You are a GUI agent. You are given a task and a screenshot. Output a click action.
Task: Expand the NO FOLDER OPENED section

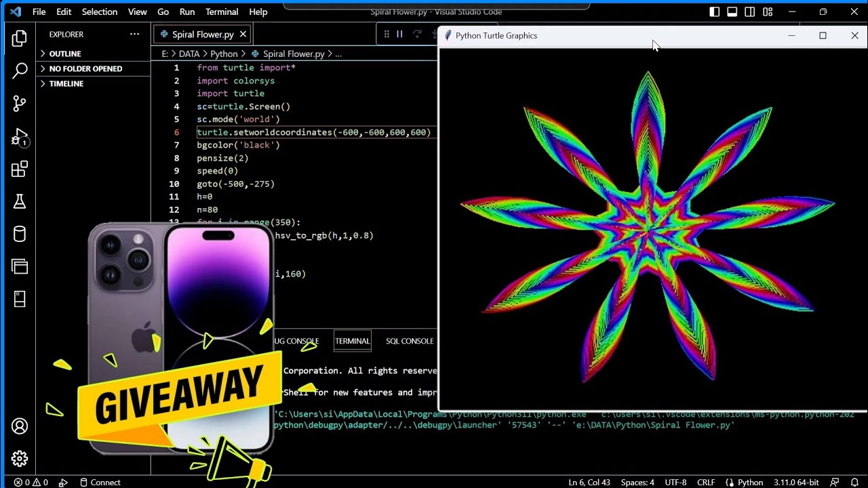pyautogui.click(x=94, y=68)
